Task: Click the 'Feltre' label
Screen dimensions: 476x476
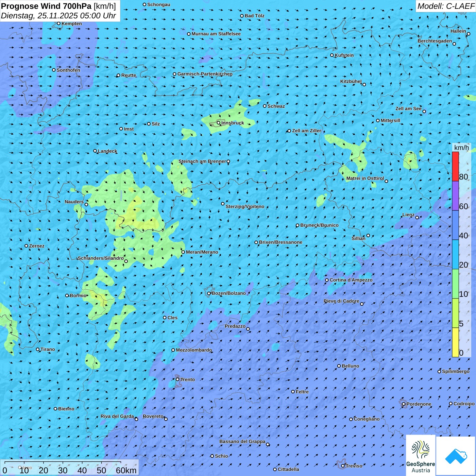Action: 302,392
